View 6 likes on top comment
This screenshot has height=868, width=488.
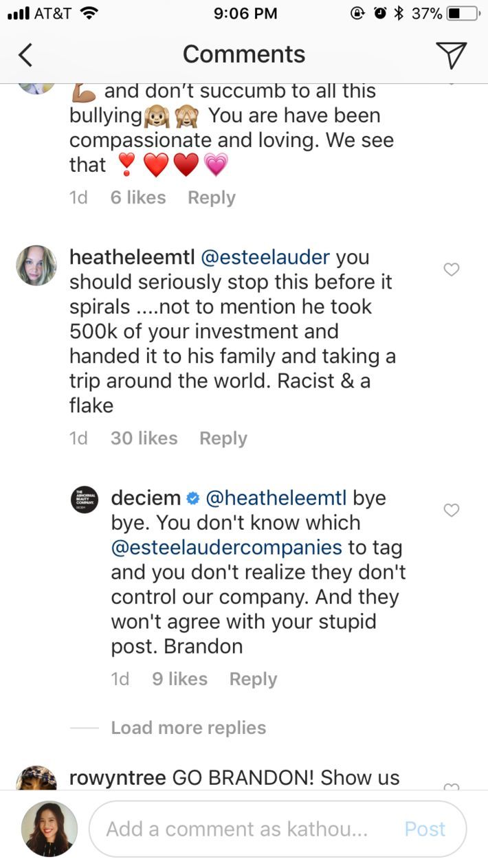click(137, 198)
